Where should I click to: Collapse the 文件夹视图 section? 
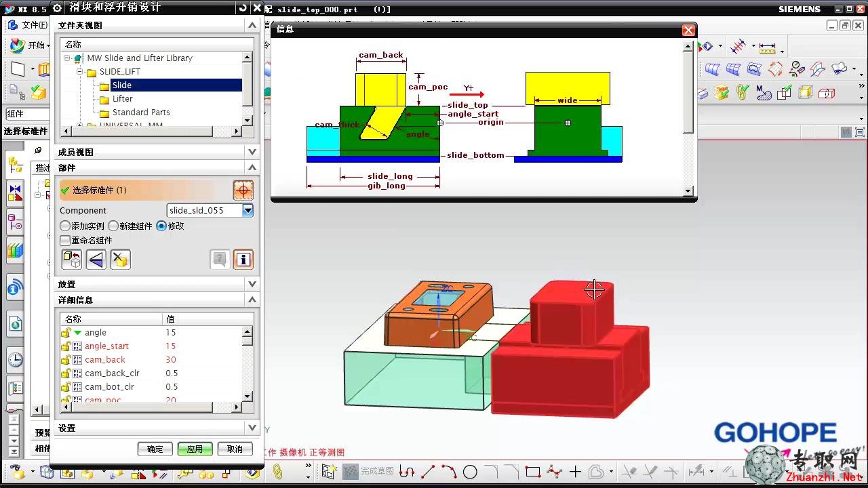(252, 25)
